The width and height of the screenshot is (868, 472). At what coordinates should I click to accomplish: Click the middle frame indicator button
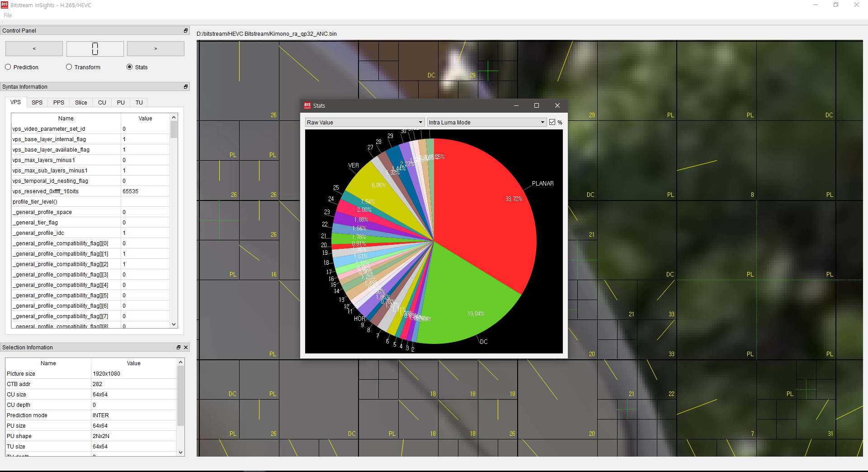(x=95, y=48)
